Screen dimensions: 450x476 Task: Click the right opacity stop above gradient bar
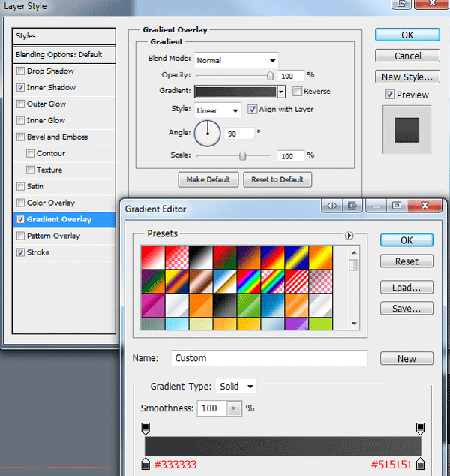(x=420, y=428)
